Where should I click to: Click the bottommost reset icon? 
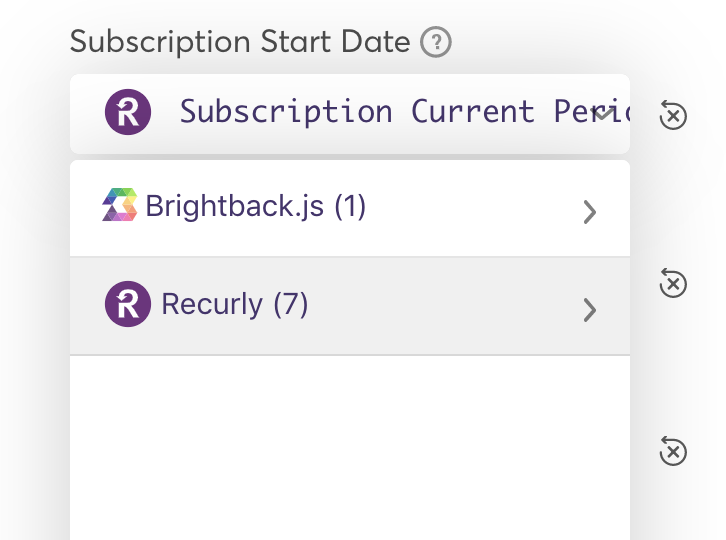673,452
